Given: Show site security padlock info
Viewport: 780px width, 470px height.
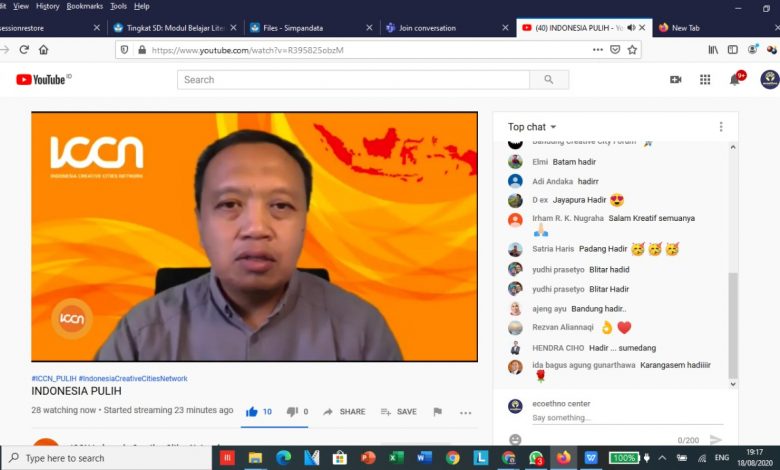Looking at the screenshot, I should (142, 50).
